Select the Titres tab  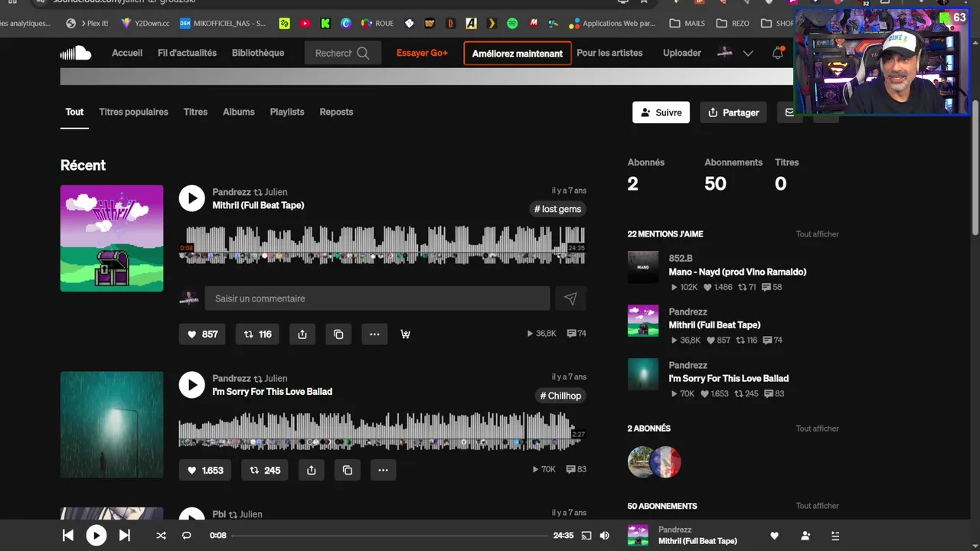[x=195, y=112]
